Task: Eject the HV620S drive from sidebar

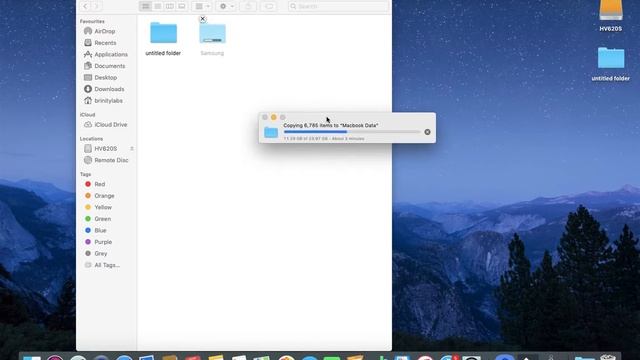Action: [x=132, y=149]
